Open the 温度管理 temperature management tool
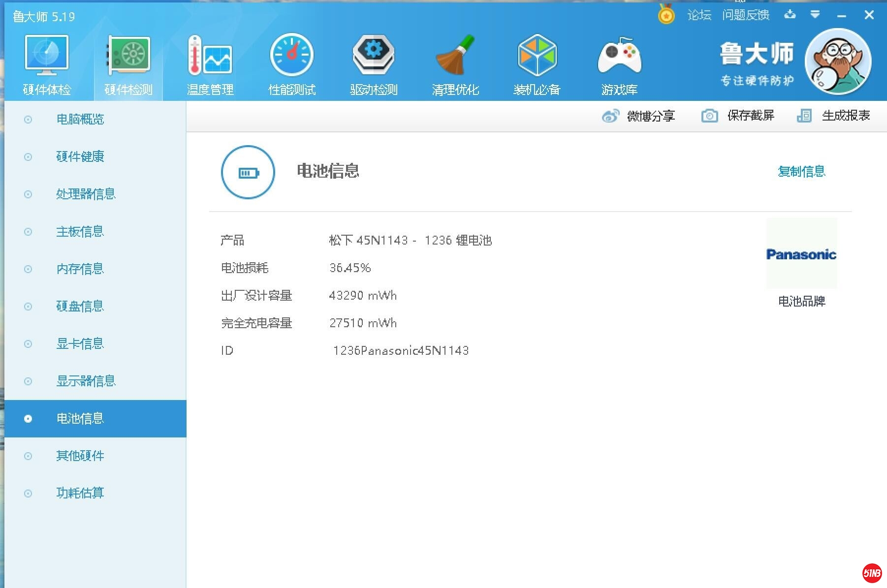Viewport: 887px width, 588px height. click(x=210, y=63)
